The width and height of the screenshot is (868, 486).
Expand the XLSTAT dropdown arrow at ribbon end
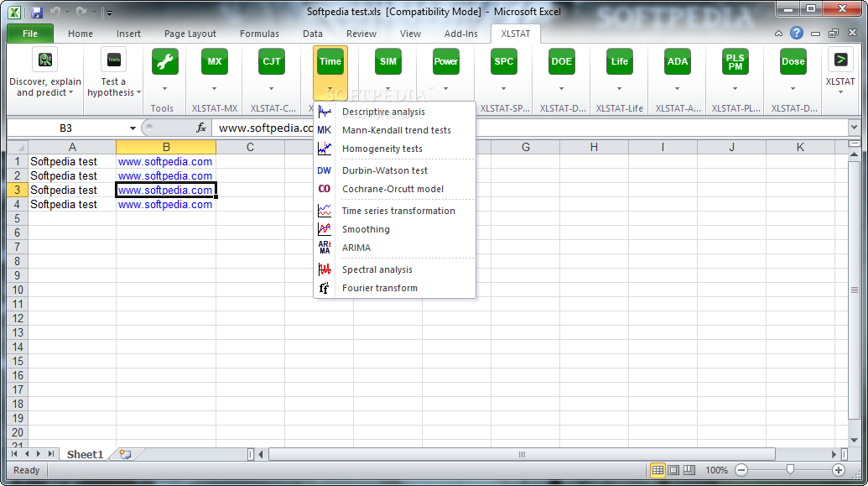(840, 92)
